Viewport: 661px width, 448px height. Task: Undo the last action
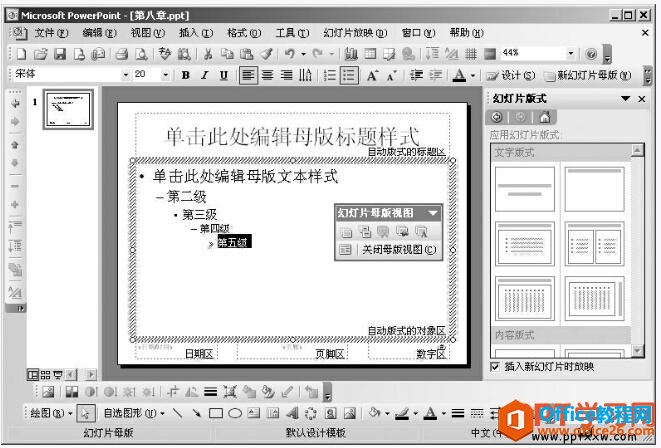tap(290, 54)
